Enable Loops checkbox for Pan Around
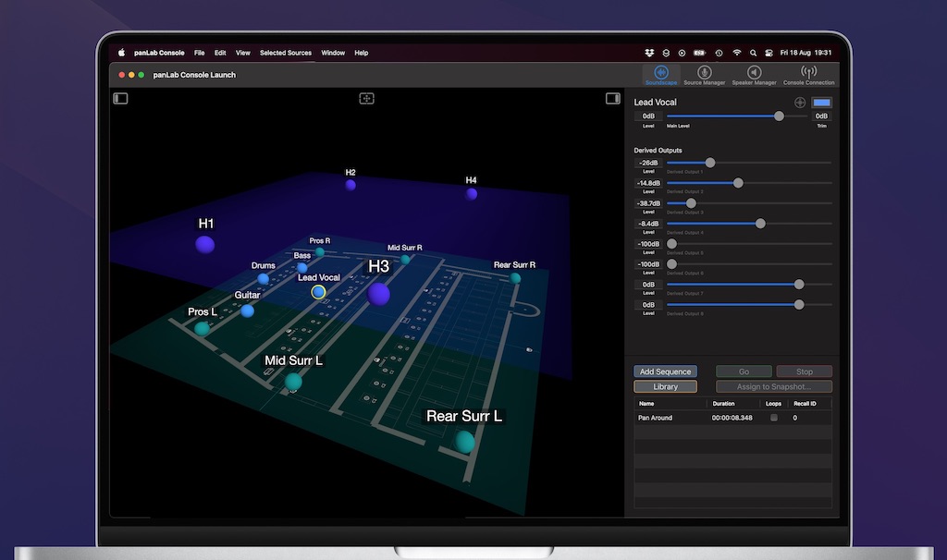Viewport: 947px width, 560px height. pos(774,418)
